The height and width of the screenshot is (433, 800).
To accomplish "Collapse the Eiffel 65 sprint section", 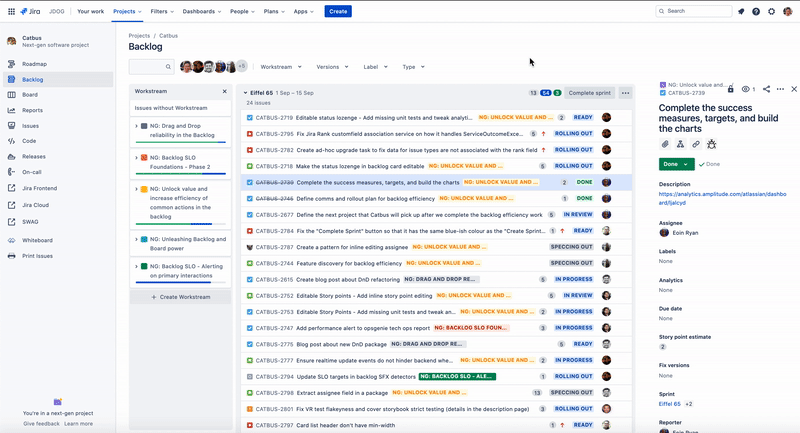I will [245, 93].
